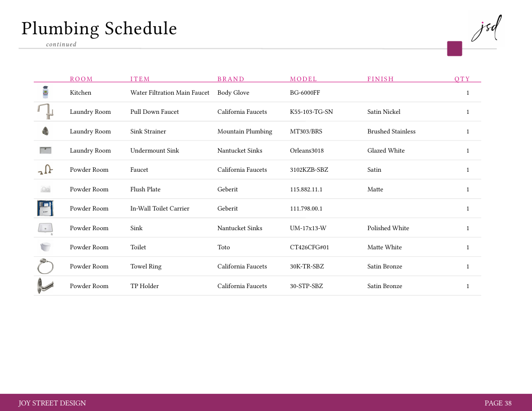Select model CT426CFG#01

click(309, 247)
